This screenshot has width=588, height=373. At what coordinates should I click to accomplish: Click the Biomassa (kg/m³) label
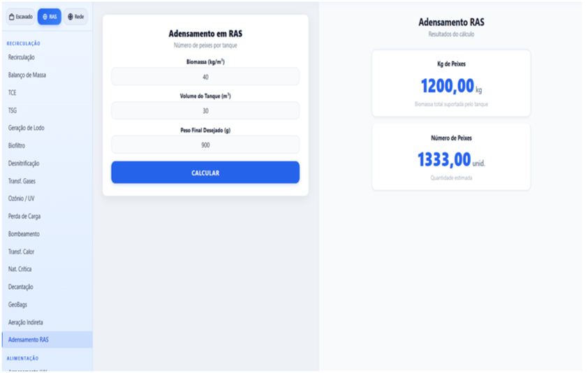pos(205,62)
